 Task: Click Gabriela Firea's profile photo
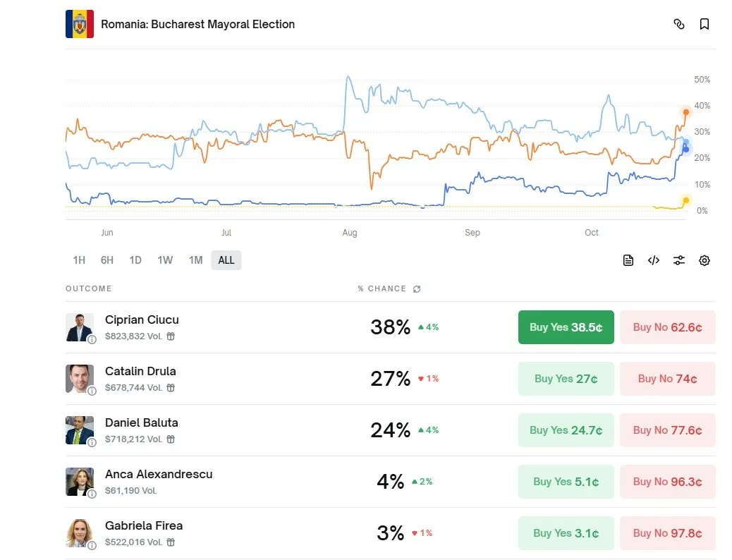coord(79,532)
